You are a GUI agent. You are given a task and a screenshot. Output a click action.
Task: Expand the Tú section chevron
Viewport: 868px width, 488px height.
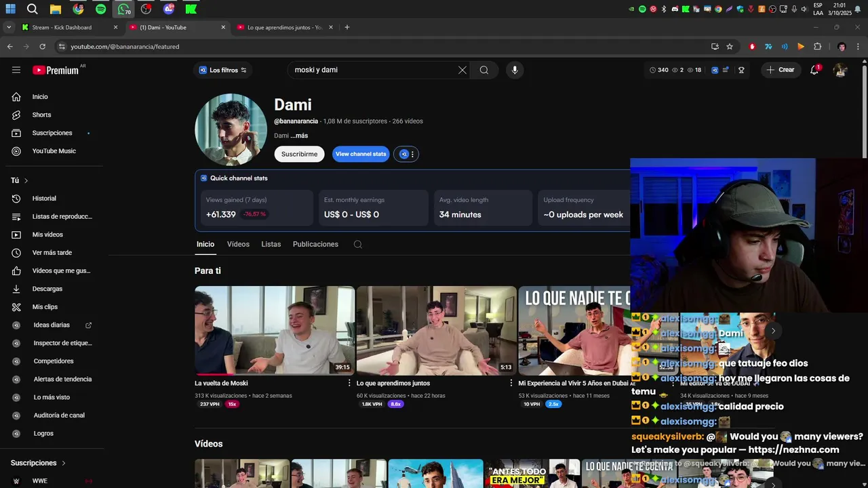coord(26,181)
